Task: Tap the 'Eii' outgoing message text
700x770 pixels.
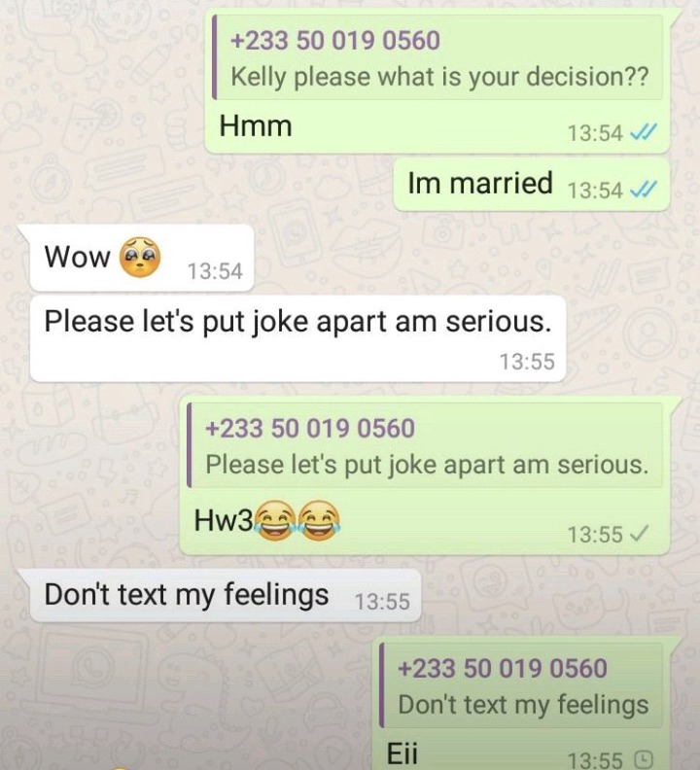Action: click(x=402, y=753)
